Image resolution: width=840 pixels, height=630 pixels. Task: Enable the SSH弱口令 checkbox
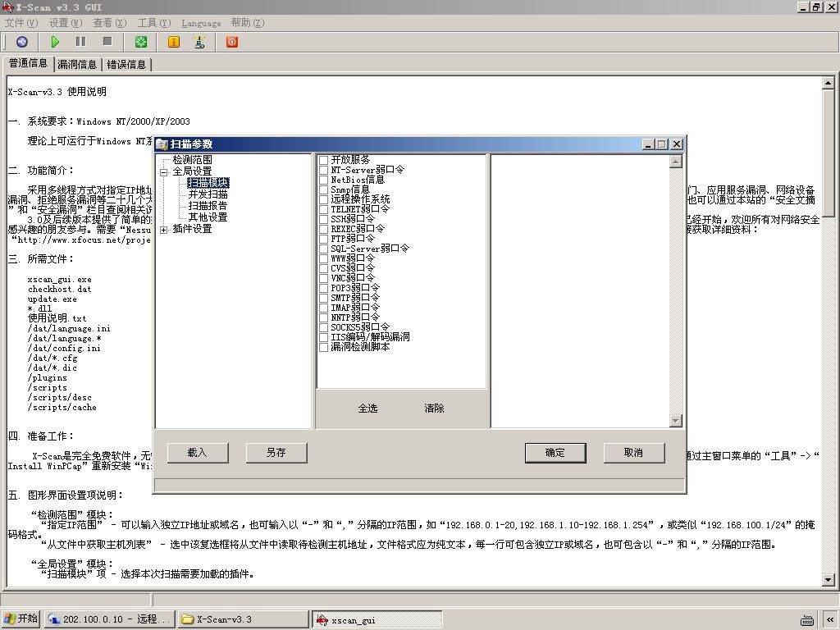click(x=323, y=219)
